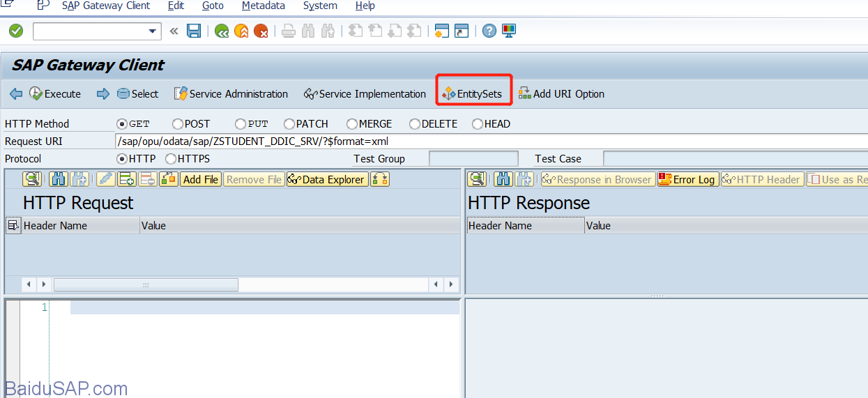The image size is (868, 398).
Task: Collapse the command field with double chevron
Action: [174, 31]
